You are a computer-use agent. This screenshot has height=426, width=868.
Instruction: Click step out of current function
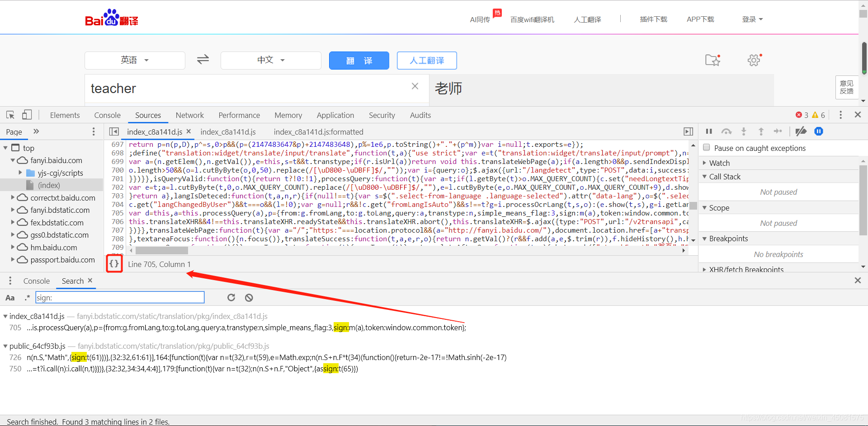point(761,131)
